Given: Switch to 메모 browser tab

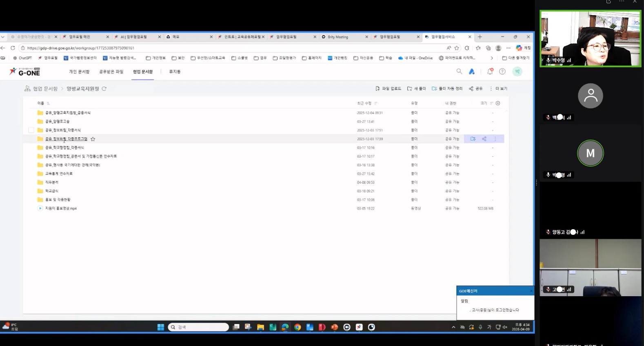Looking at the screenshot, I should coord(189,37).
